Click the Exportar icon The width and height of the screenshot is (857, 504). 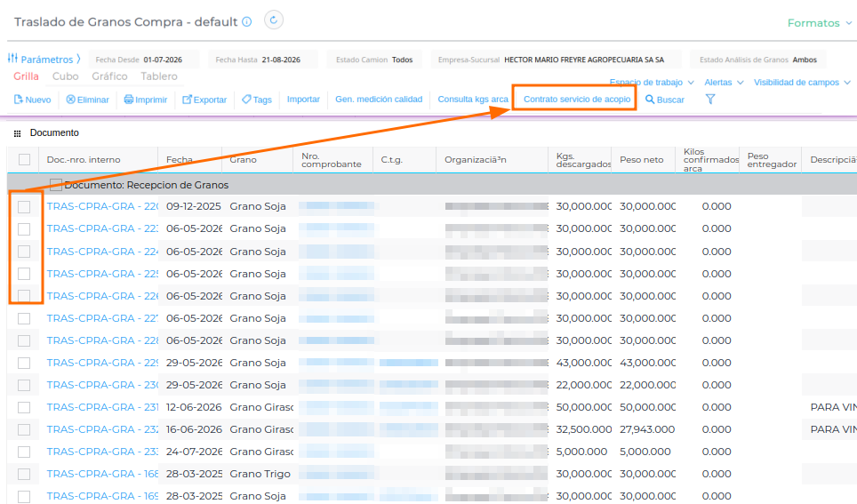coord(187,100)
